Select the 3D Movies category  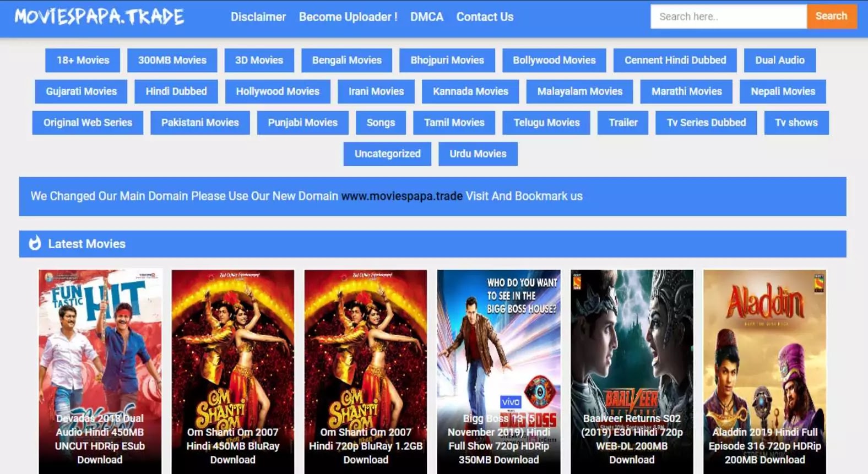coord(259,60)
